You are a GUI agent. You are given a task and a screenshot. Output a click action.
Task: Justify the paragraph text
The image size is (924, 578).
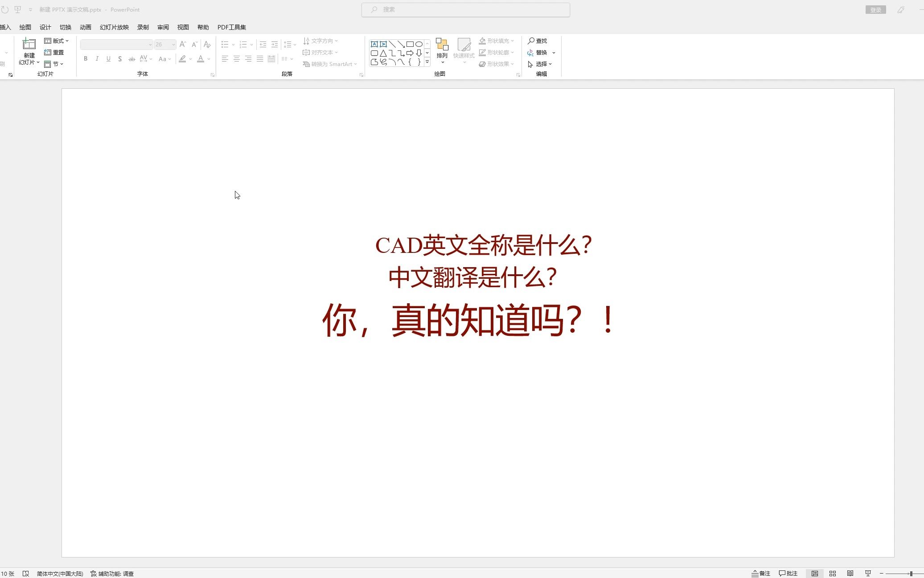click(259, 58)
